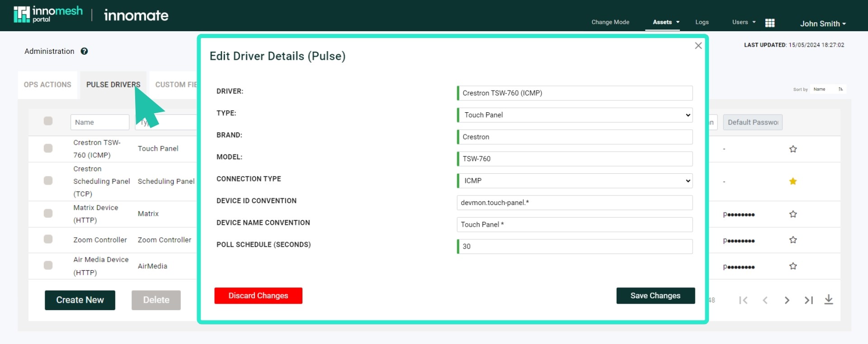Star the Air Media Device row
This screenshot has height=344, width=868.
point(793,266)
